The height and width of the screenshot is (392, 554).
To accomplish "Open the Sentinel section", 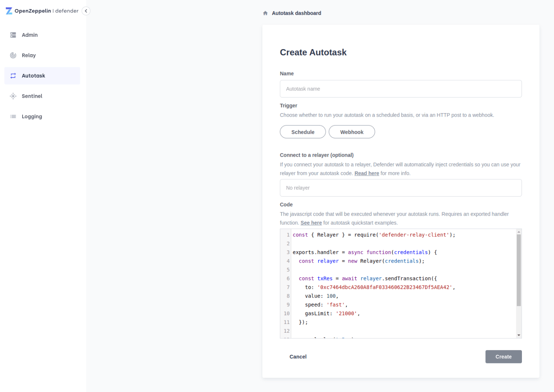I will 42,96.
